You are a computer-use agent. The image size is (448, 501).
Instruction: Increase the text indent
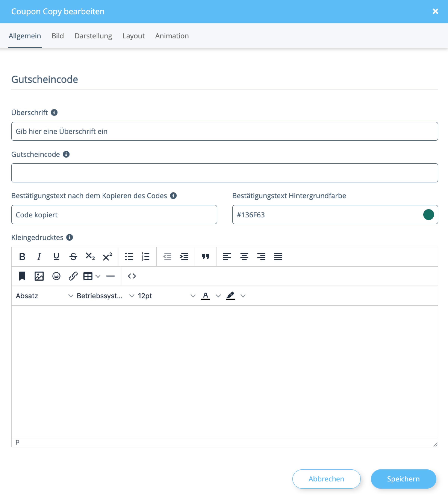tap(184, 256)
